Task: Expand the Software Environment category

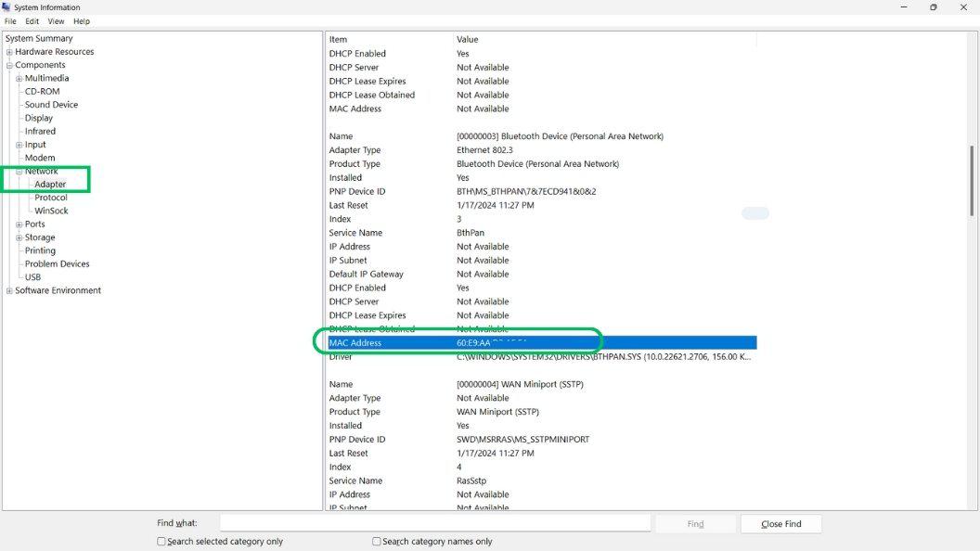Action: pos(7,290)
